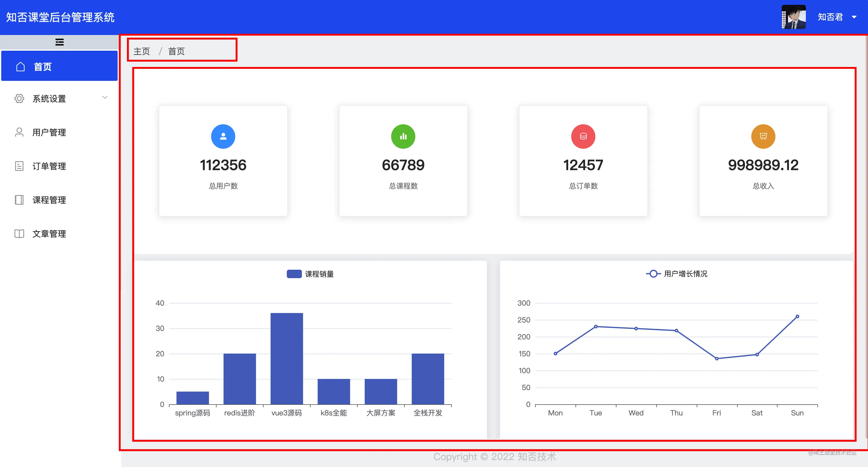Viewport: 868px width, 467px height.
Task: Click the orange total income icon
Action: coord(763,136)
